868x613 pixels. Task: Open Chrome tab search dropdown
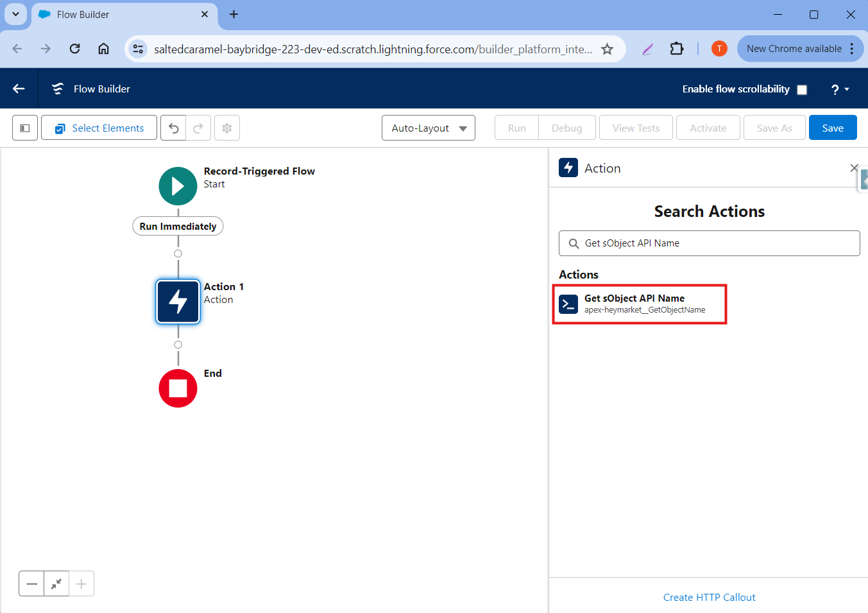15,14
